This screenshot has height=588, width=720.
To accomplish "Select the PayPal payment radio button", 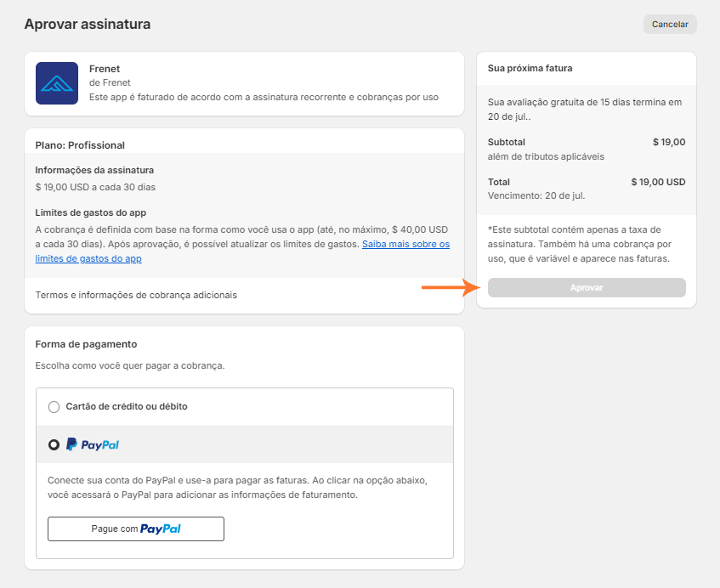I will tap(54, 444).
